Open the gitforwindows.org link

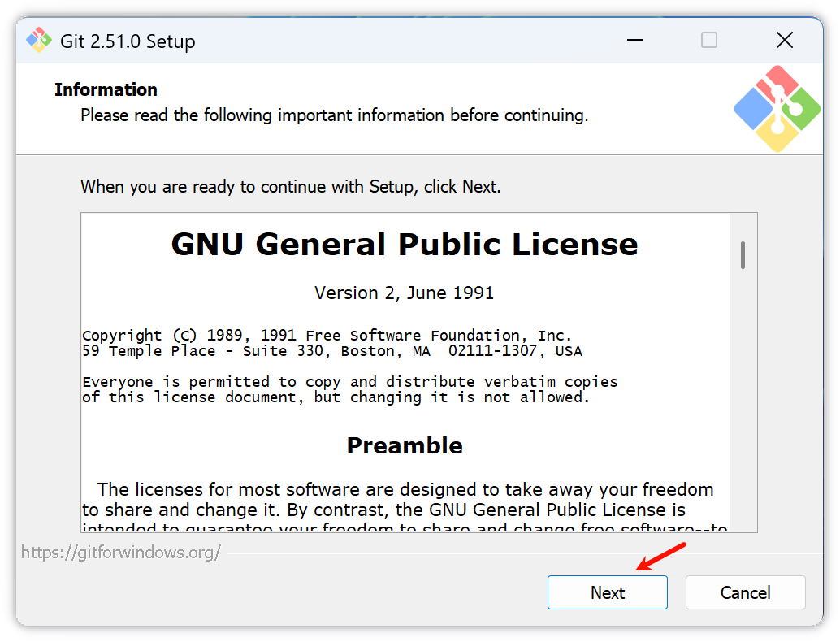tap(121, 553)
